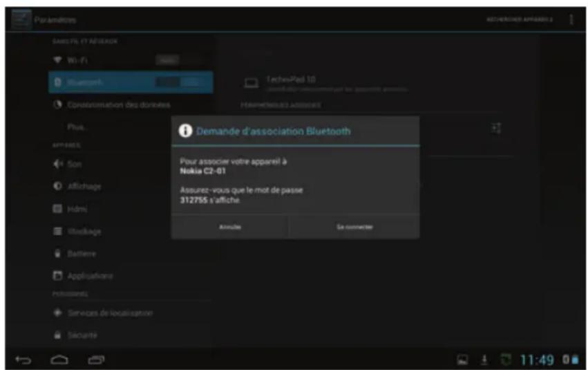588x370 pixels.
Task: Tap the download notification icon
Action: [484, 360]
